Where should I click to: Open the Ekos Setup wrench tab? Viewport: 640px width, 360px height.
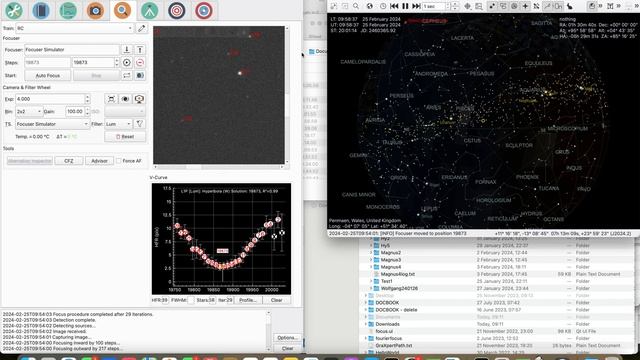coord(13,10)
